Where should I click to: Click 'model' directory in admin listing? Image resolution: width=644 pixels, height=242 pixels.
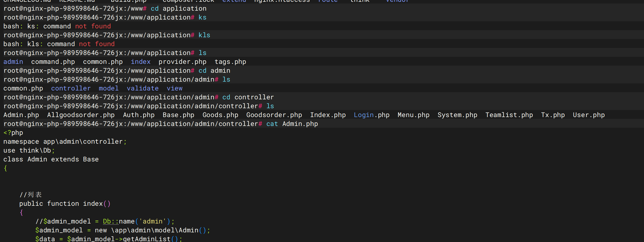tap(109, 88)
